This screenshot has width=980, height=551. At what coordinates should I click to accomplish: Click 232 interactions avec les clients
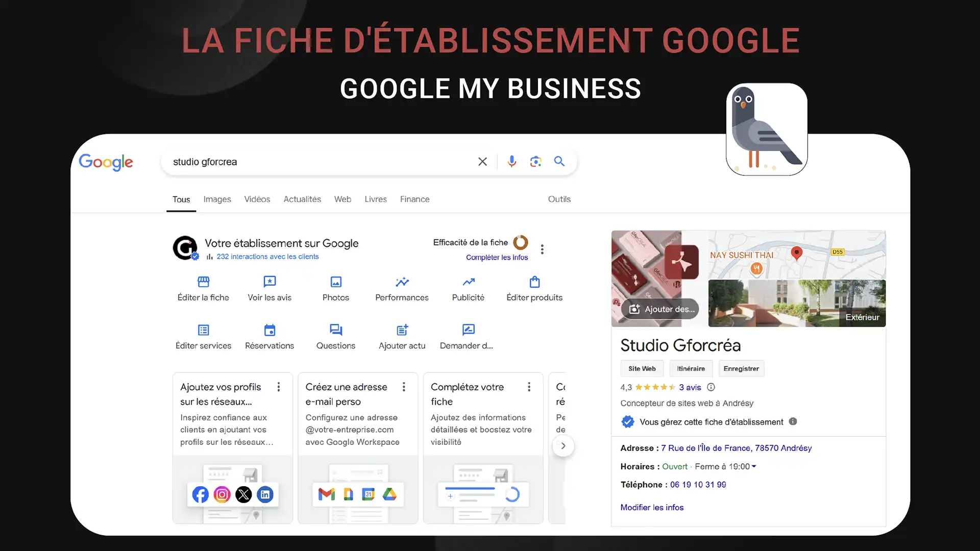tap(267, 257)
